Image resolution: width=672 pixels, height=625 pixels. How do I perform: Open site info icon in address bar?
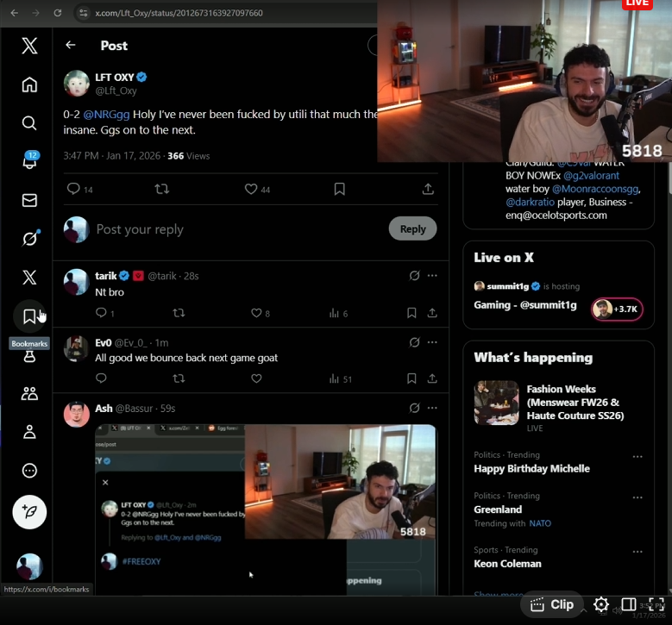(83, 13)
